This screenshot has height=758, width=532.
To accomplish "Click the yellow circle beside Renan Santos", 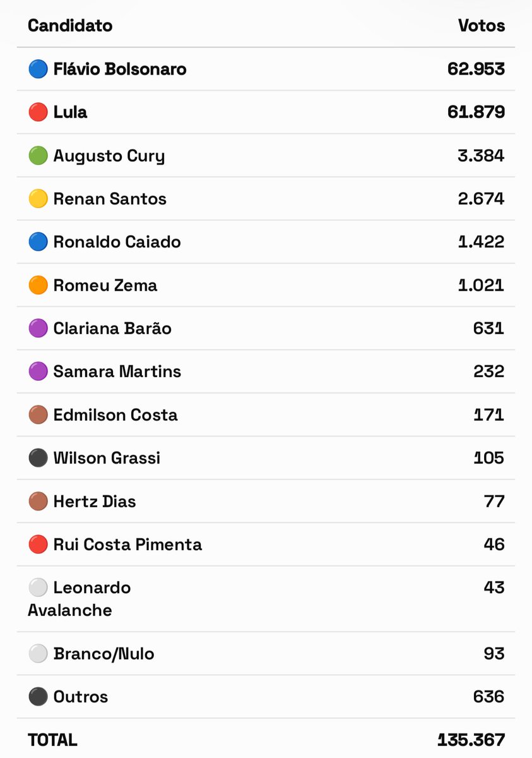I will click(38, 199).
